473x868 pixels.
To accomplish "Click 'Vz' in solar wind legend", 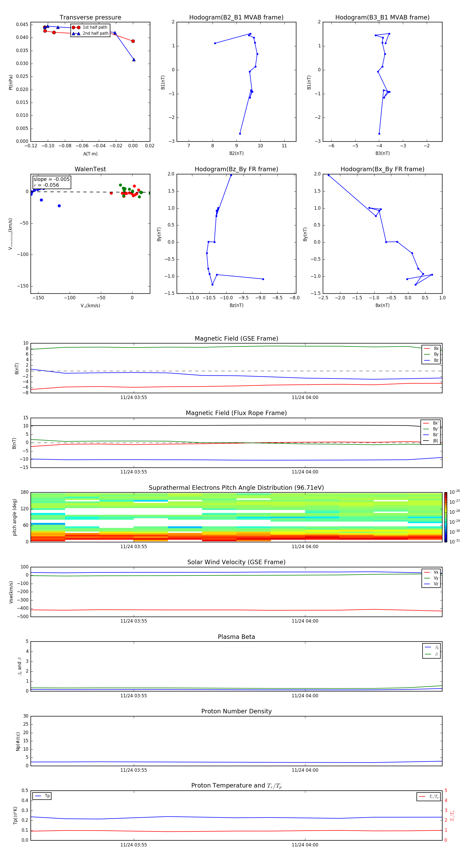I will pos(431,584).
